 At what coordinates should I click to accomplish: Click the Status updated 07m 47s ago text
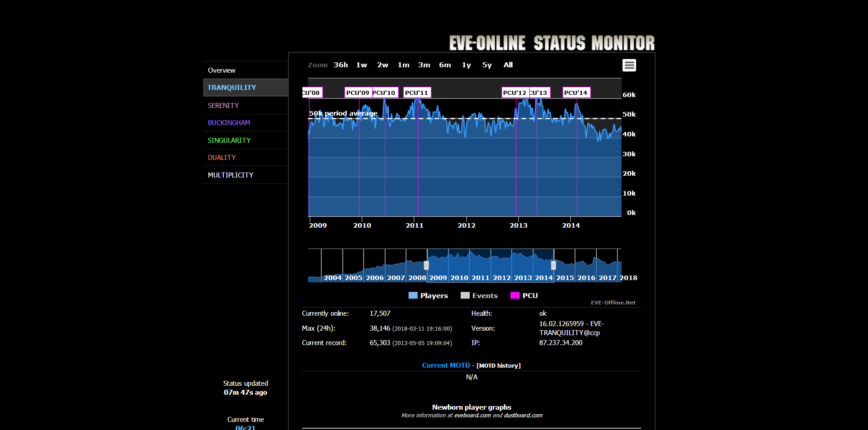pos(245,388)
